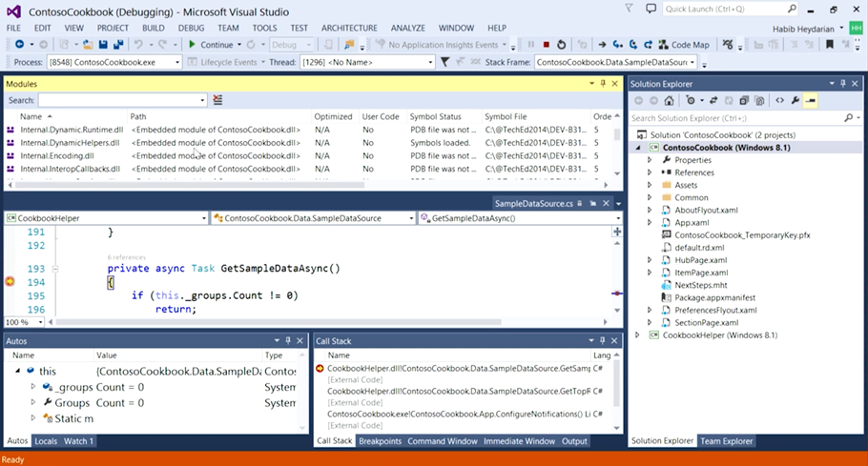Toggle Preview Selected Items button
The height and width of the screenshot is (466, 868).
click(811, 101)
